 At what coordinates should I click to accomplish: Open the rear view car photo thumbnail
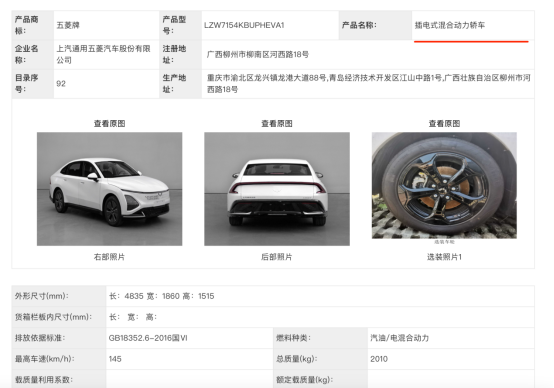(277, 189)
